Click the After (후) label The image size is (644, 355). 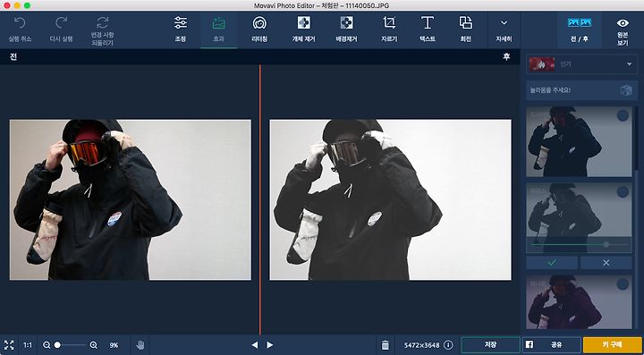506,57
